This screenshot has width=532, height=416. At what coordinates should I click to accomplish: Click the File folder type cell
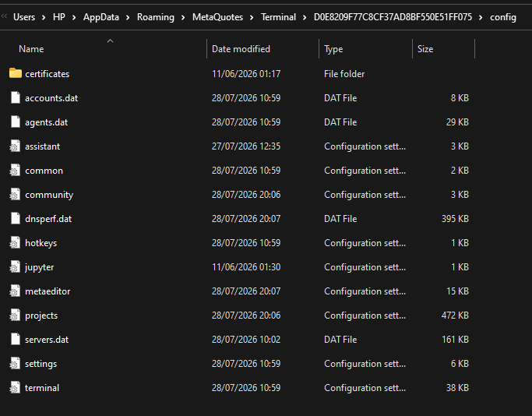pos(344,74)
